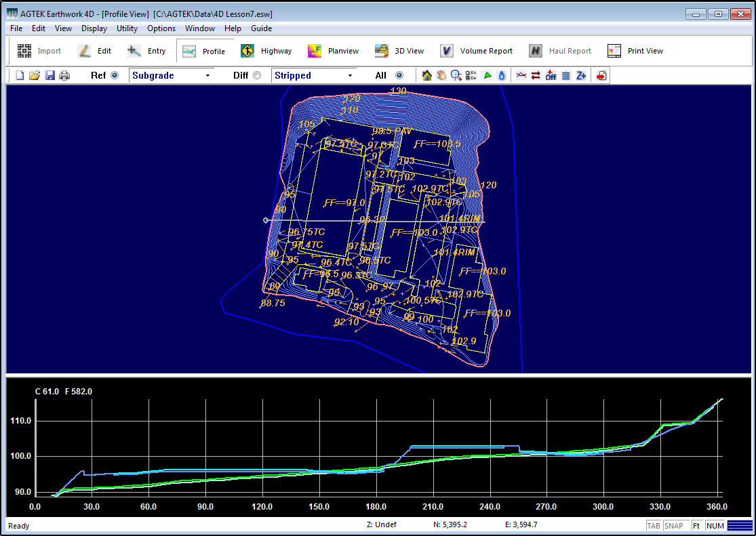The width and height of the screenshot is (756, 536).
Task: Select the Diff radio button
Action: click(x=256, y=76)
